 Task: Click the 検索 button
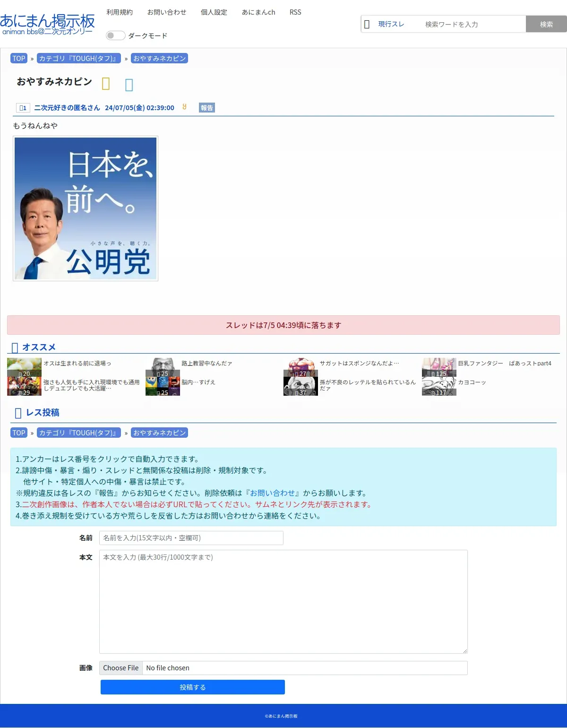[546, 24]
